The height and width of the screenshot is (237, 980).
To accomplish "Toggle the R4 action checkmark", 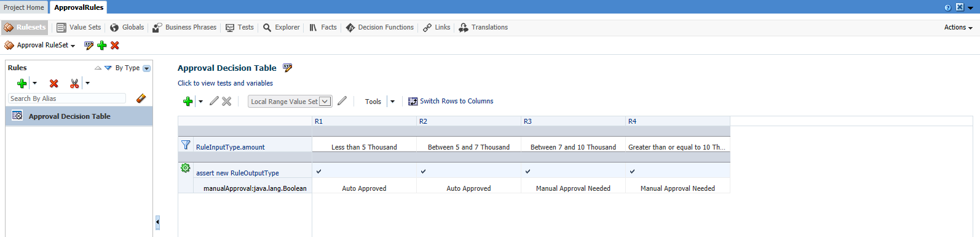I will pyautogui.click(x=632, y=171).
